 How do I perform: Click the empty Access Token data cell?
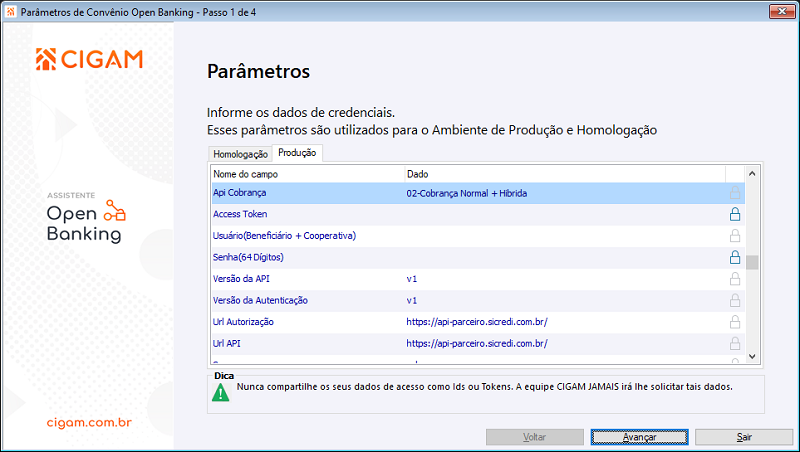coord(565,214)
